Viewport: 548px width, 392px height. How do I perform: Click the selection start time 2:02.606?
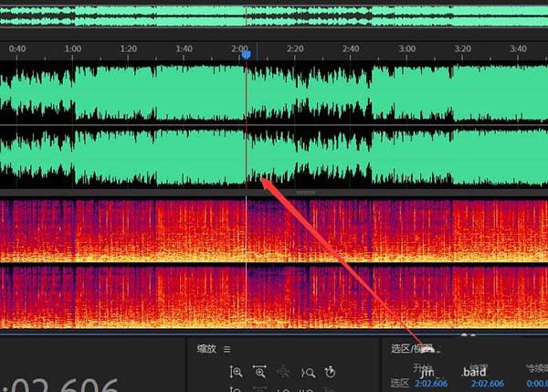tap(431, 384)
